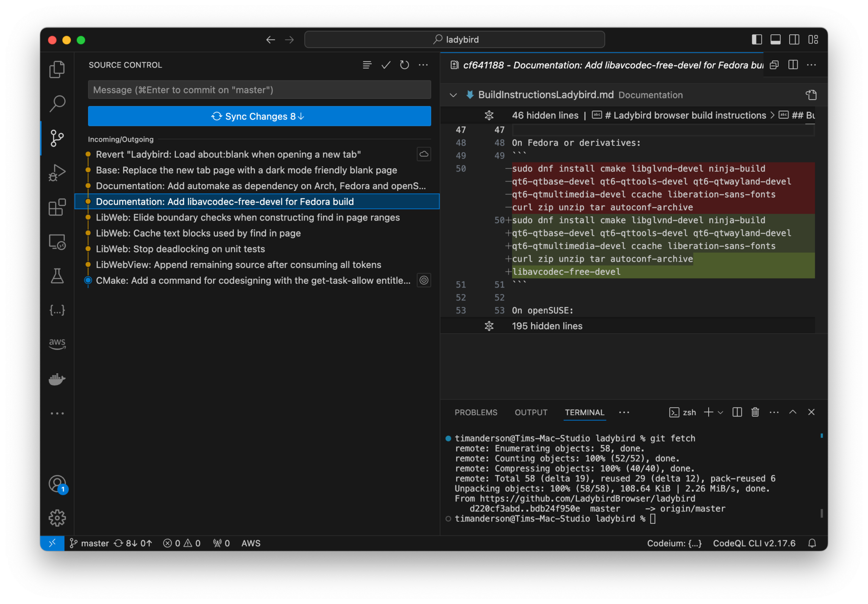Open the terminal profile dropdown chevron
Viewport: 868px width, 604px height.
point(720,412)
